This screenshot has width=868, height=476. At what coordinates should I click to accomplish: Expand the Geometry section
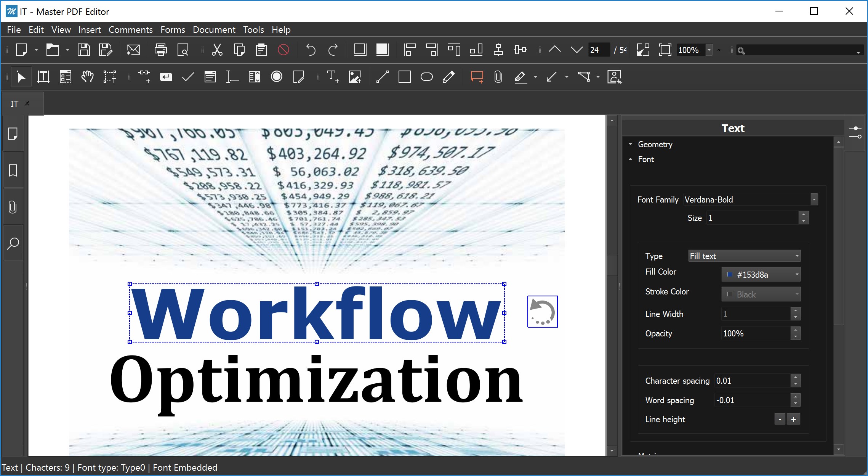coord(655,144)
